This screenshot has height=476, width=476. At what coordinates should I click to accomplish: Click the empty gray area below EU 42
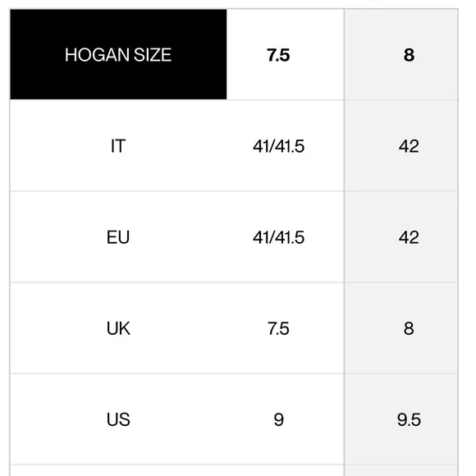[400, 264]
